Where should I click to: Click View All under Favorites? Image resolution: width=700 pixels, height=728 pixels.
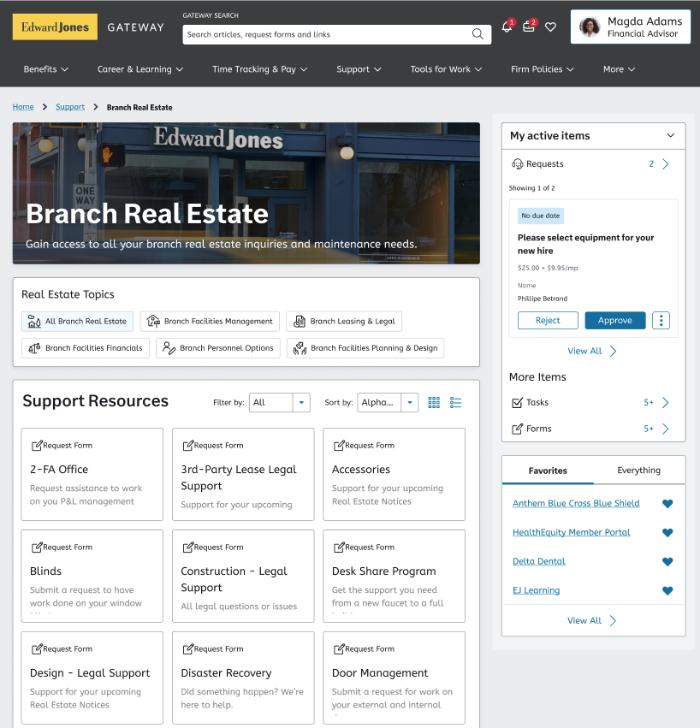(591, 621)
